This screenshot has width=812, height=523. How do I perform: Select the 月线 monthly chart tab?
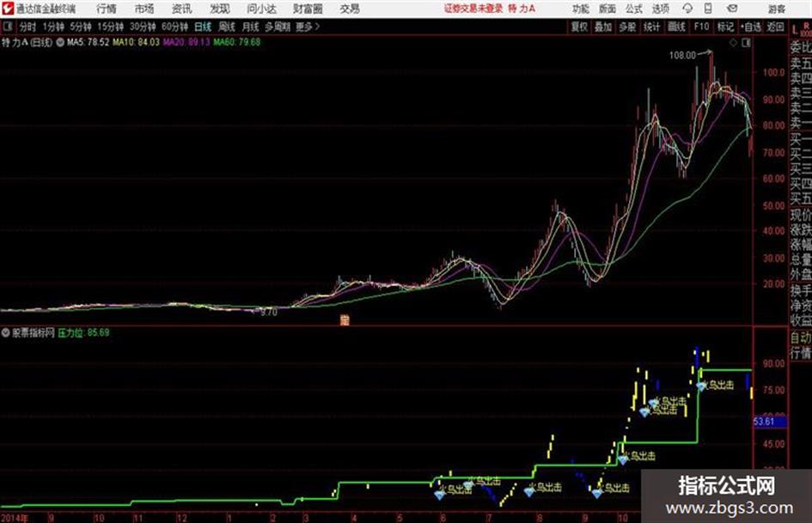(251, 27)
